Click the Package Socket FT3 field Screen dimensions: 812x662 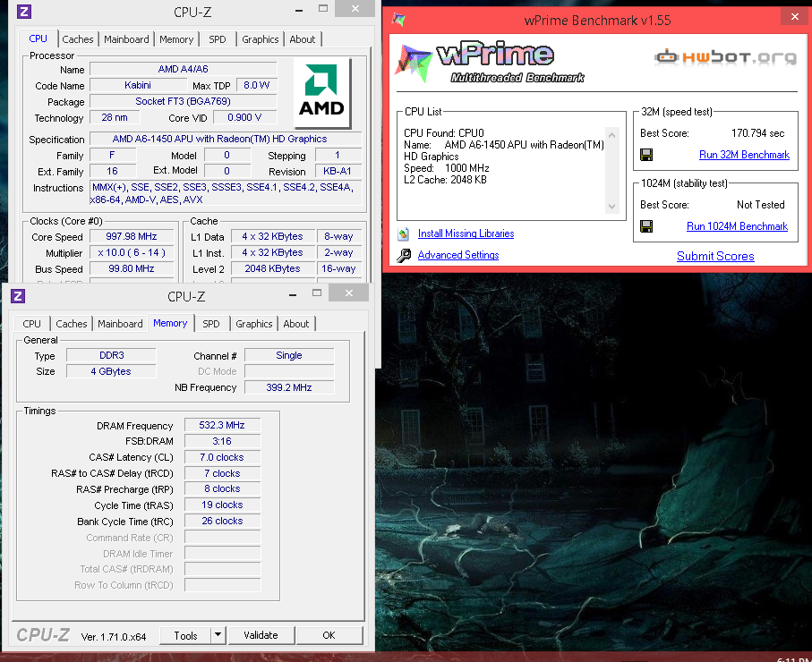pos(184,101)
